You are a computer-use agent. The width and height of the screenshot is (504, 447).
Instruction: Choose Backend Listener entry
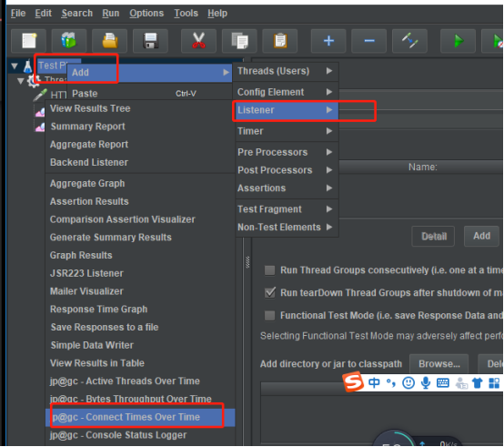140,163
